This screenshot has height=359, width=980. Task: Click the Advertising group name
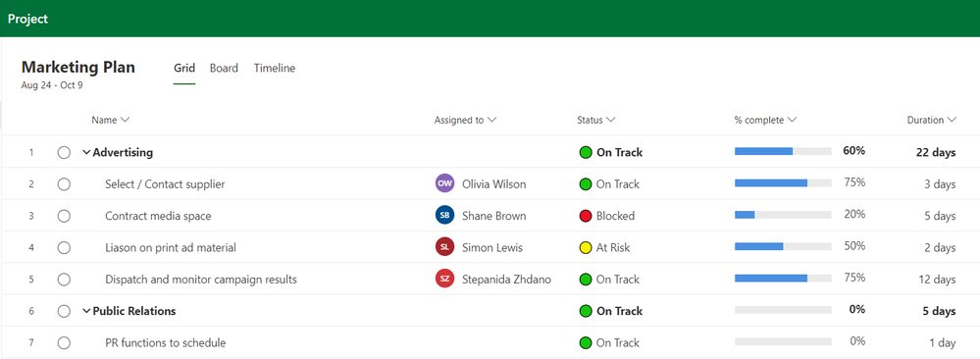pyautogui.click(x=124, y=152)
